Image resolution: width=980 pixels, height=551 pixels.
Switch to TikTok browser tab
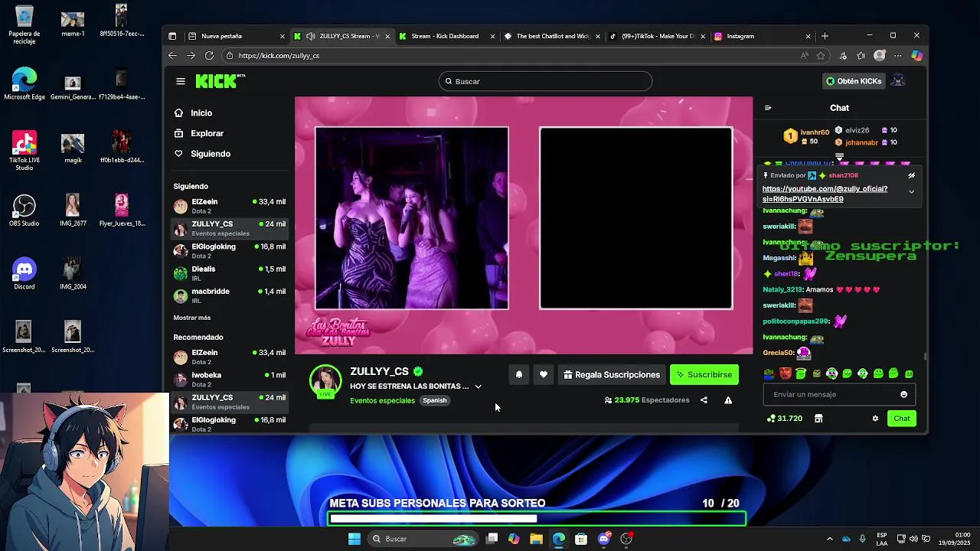[x=657, y=36]
